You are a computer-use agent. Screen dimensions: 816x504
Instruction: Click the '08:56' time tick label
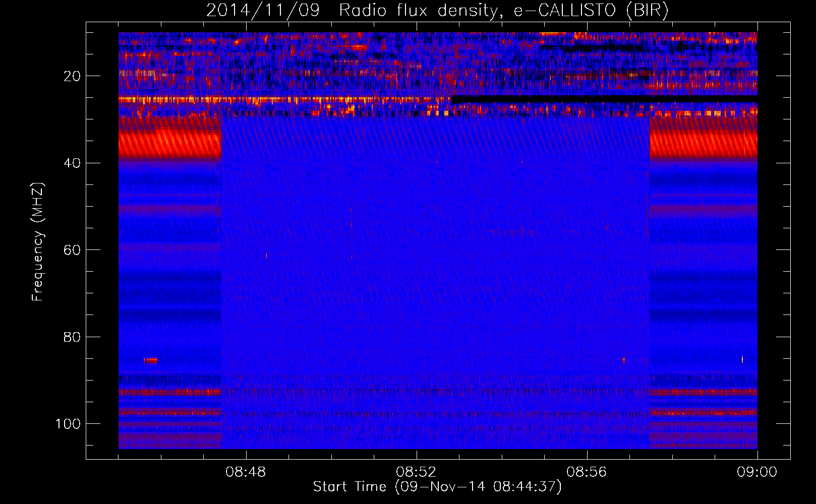[587, 472]
